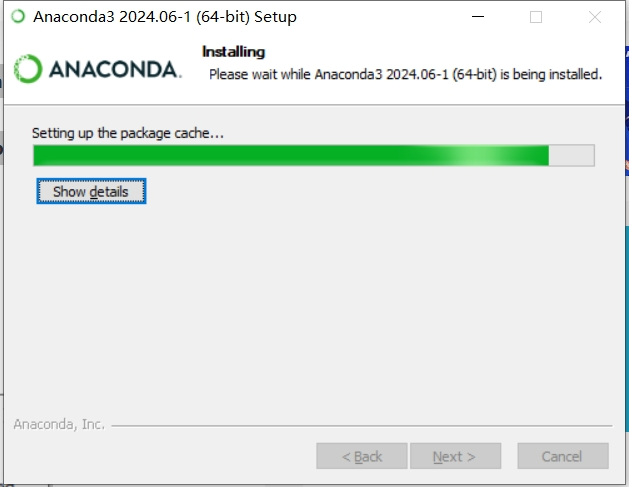The height and width of the screenshot is (487, 629).
Task: Click the separator line beside 'Anaconda, Inc.'
Action: tap(362, 425)
